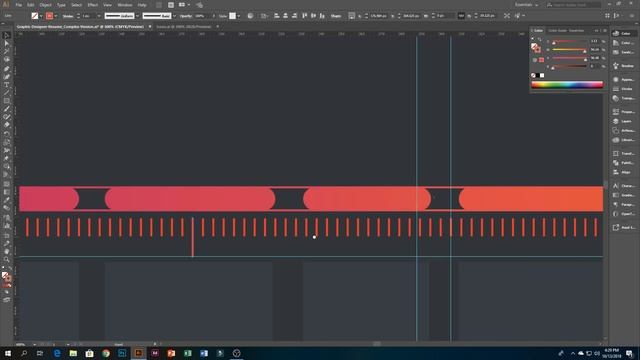
Task: Click the Stroke label in control bar
Action: [x=68, y=16]
